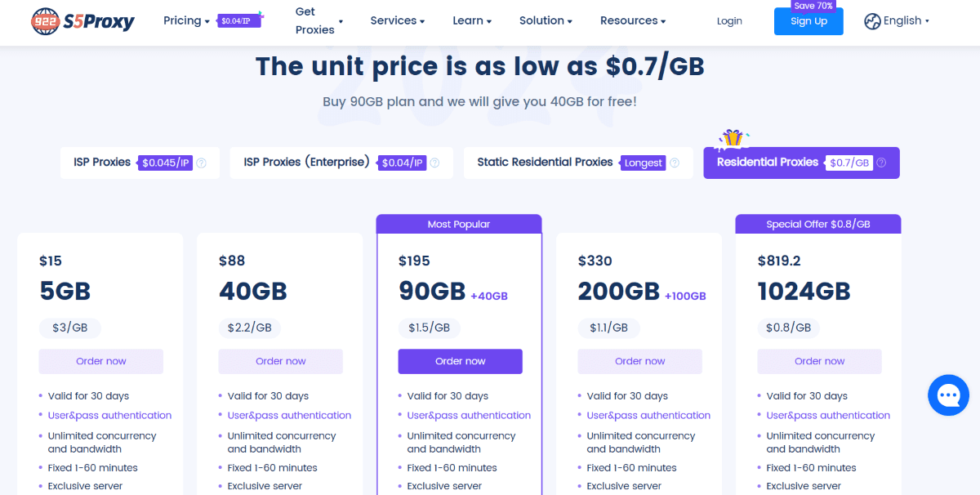Open the Resources menu
The height and width of the screenshot is (495, 980).
click(x=633, y=20)
